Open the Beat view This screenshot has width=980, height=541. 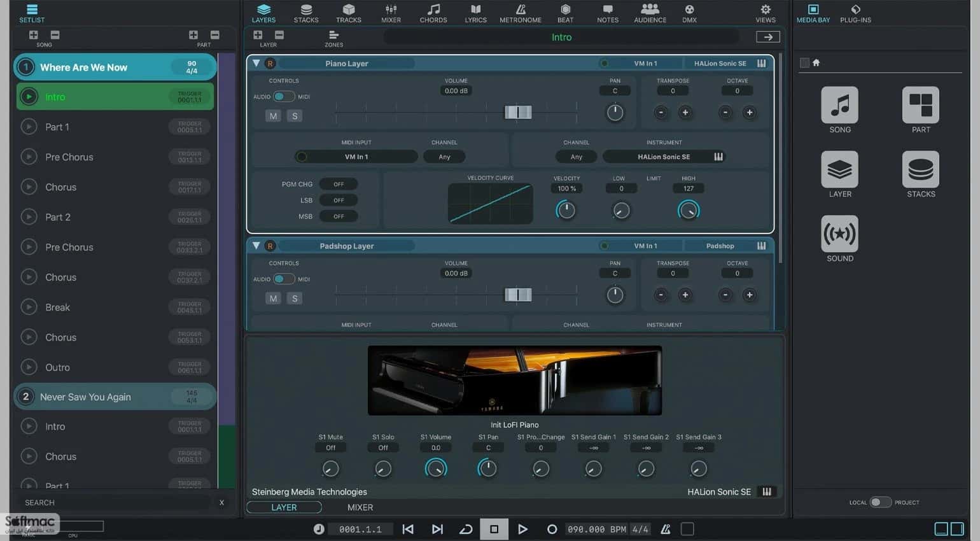pos(565,13)
